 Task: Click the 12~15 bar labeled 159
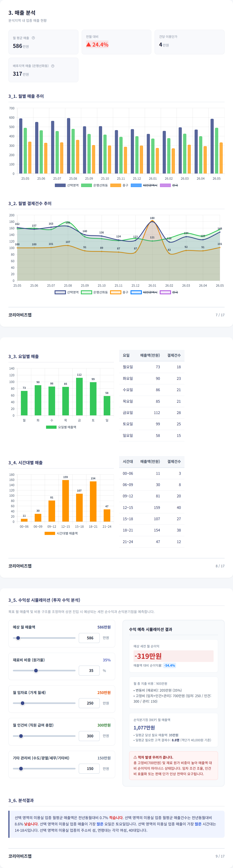(66, 501)
